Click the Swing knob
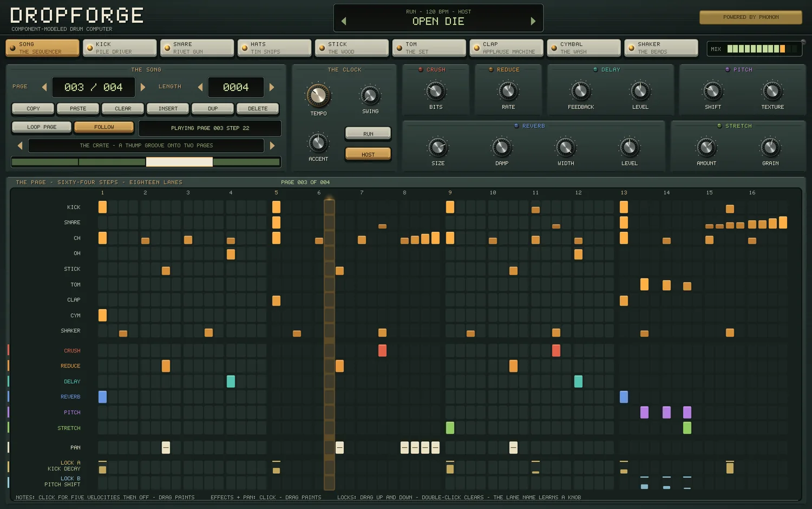 click(370, 96)
